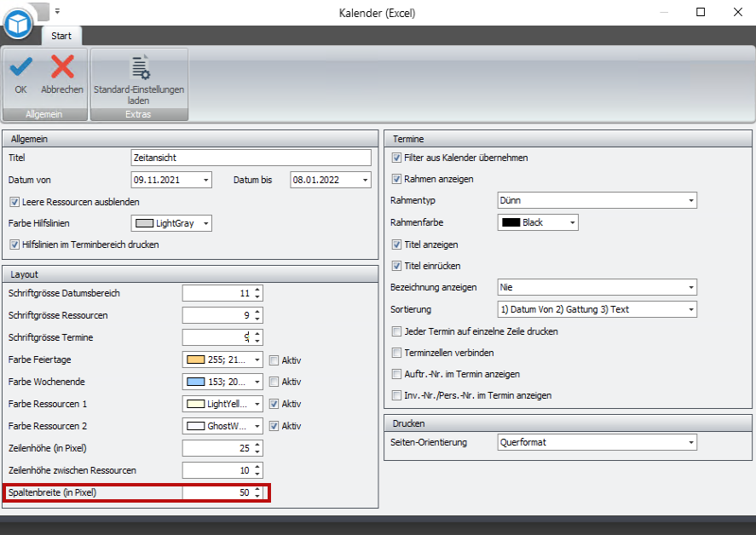
Task: Click the red X Abbrechen icon
Action: [x=62, y=67]
